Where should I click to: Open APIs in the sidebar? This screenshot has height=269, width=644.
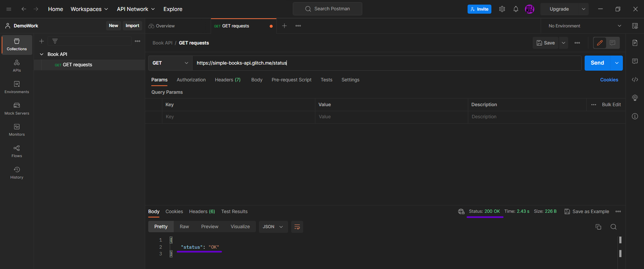17,66
